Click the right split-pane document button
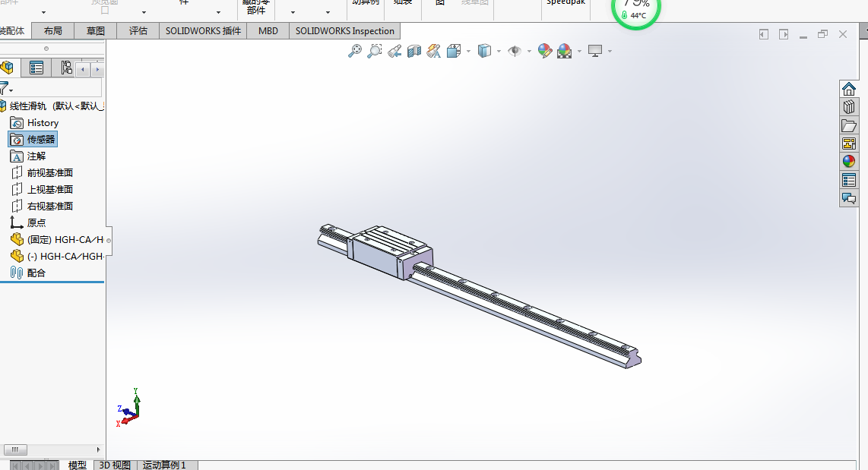 [784, 34]
